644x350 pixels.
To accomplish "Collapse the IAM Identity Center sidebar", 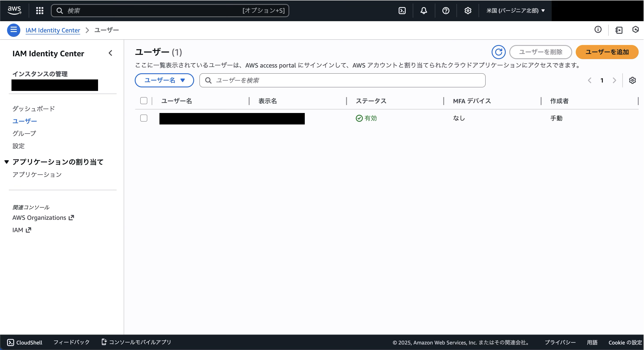I will [110, 53].
